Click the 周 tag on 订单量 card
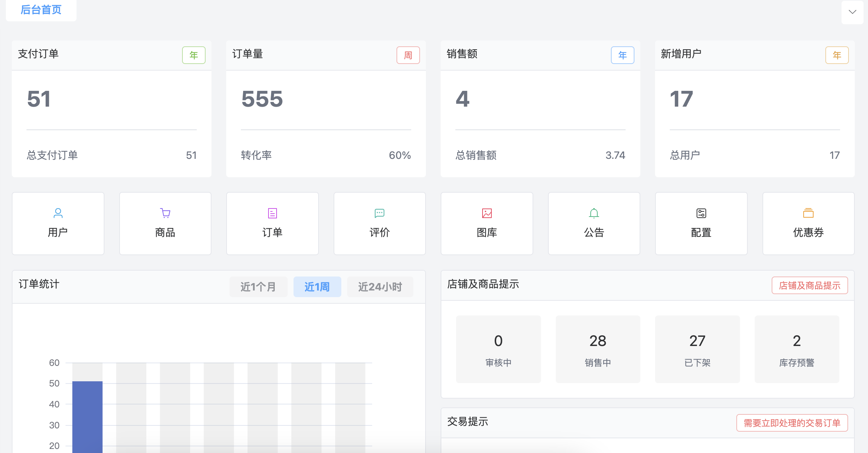Screen dimensions: 868x453 pyautogui.click(x=408, y=55)
